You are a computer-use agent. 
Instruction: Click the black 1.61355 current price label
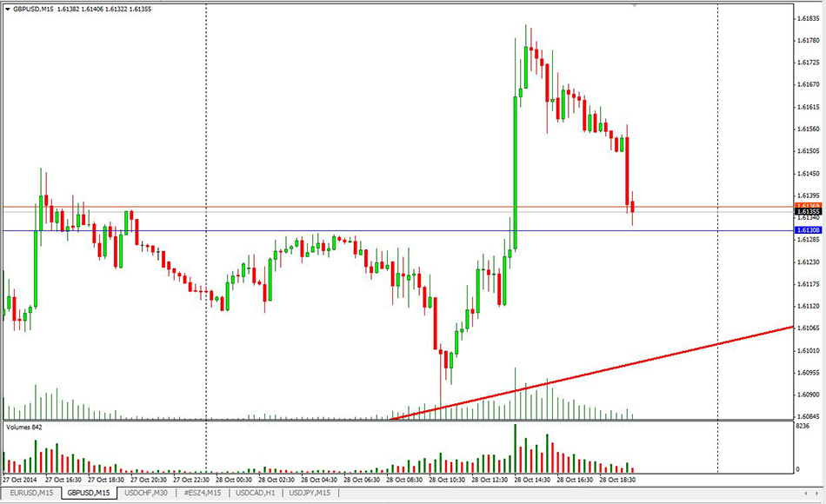pyautogui.click(x=808, y=211)
